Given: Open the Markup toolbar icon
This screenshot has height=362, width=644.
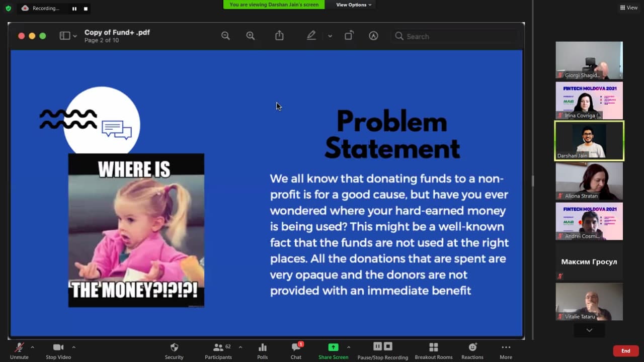Looking at the screenshot, I should tap(373, 36).
